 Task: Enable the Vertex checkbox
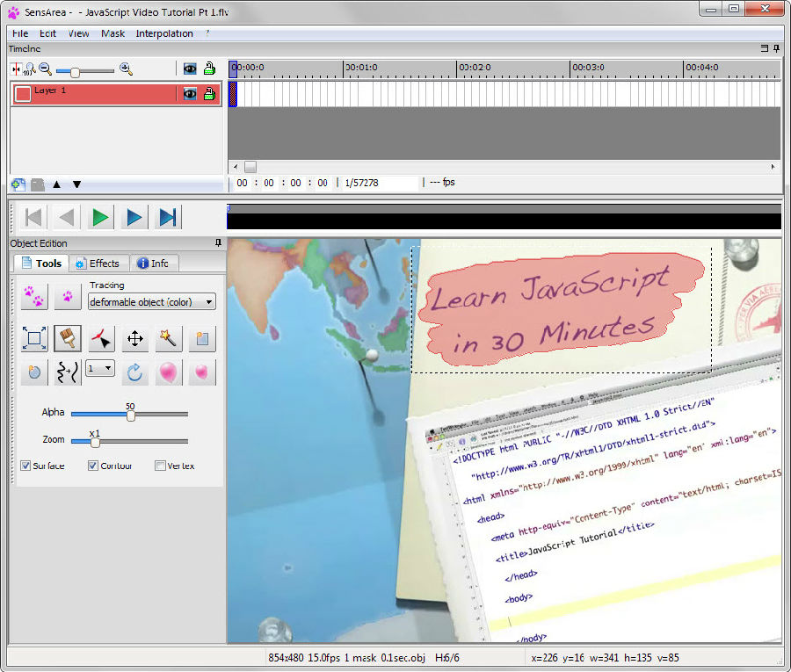160,466
